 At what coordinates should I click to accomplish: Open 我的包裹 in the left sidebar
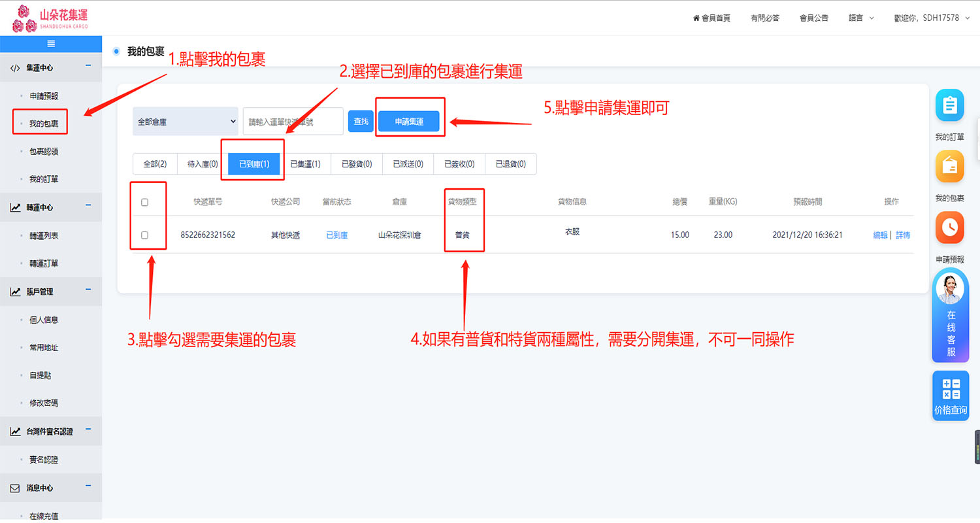[44, 124]
